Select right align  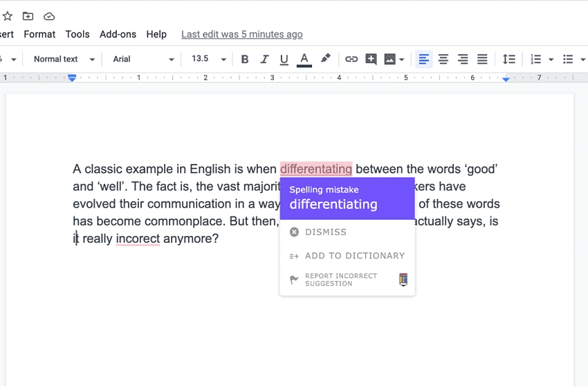coord(463,59)
